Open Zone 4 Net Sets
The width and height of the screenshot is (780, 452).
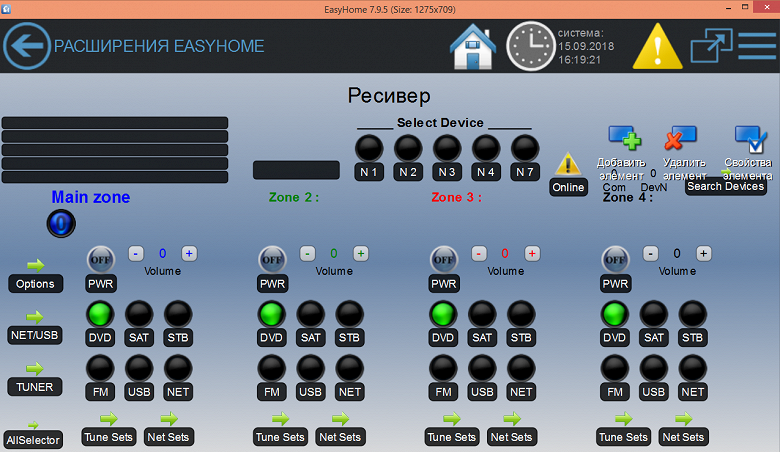coord(683,437)
